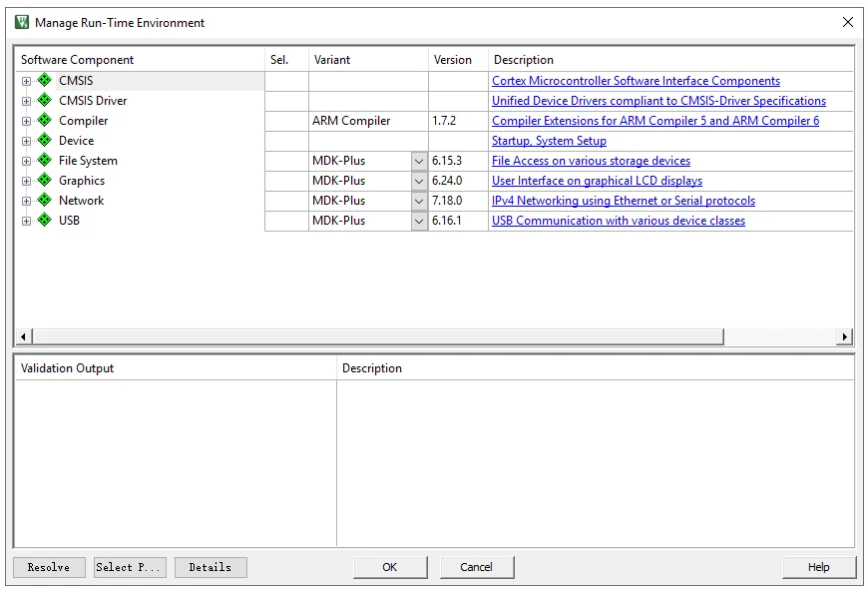This screenshot has height=590, width=868.
Task: Click the Details button
Action: [x=211, y=567]
